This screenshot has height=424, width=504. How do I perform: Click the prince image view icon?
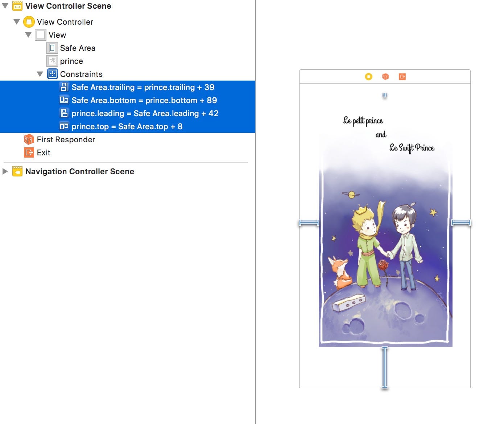pyautogui.click(x=52, y=61)
